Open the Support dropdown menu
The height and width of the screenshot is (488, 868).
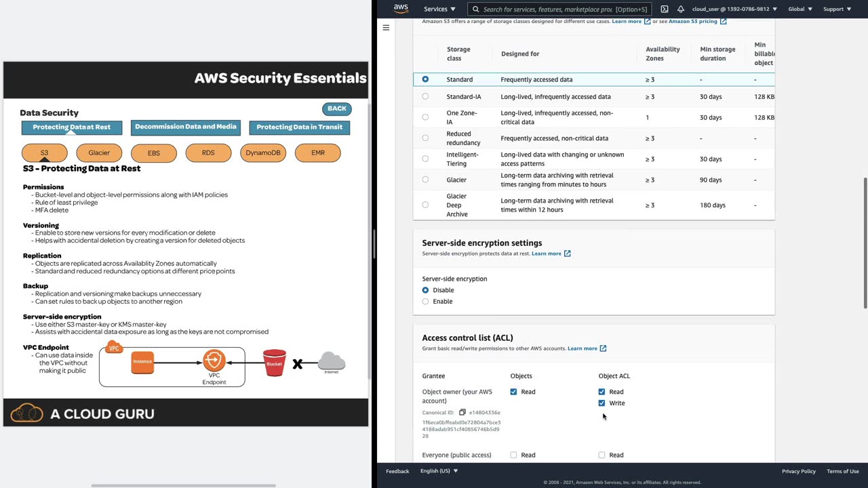click(837, 9)
